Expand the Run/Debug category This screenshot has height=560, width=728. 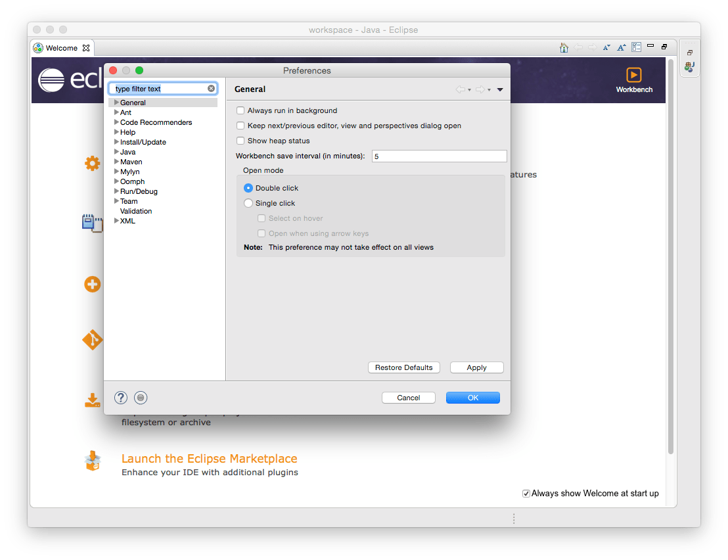116,191
